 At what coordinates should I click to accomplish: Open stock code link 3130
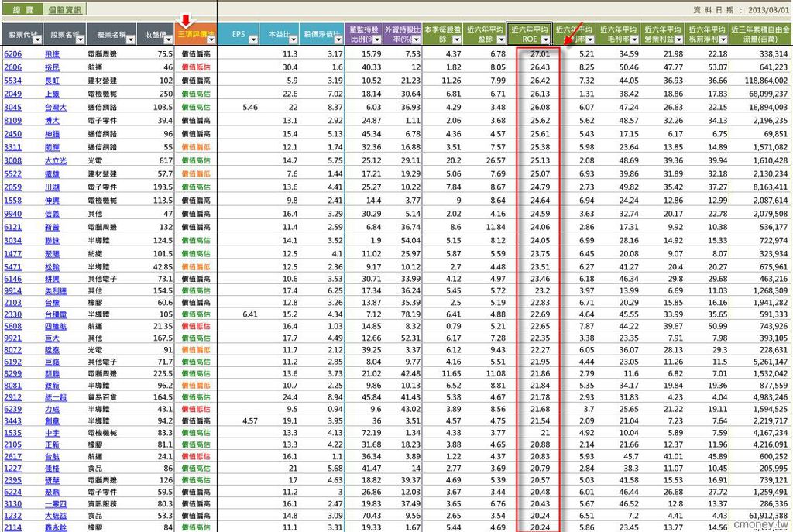coord(13,503)
